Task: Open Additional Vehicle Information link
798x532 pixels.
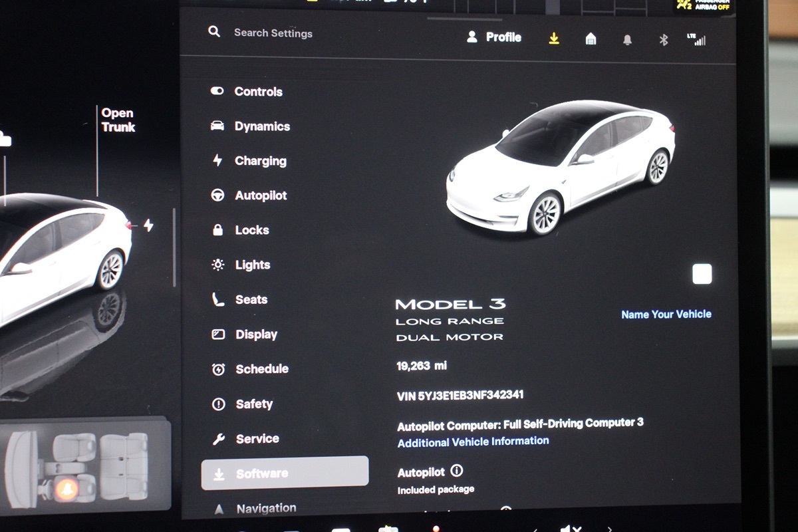Action: [473, 442]
